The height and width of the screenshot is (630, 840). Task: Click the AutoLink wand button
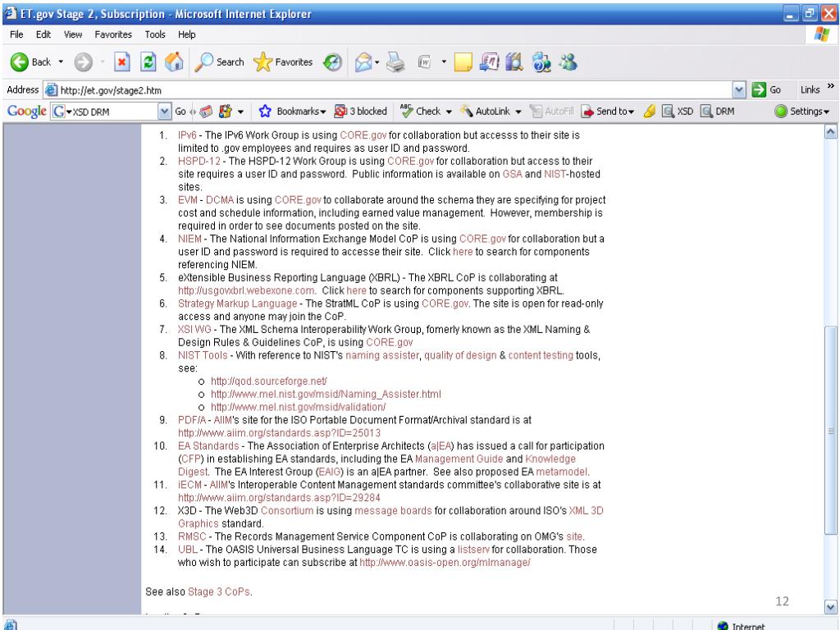[486, 112]
